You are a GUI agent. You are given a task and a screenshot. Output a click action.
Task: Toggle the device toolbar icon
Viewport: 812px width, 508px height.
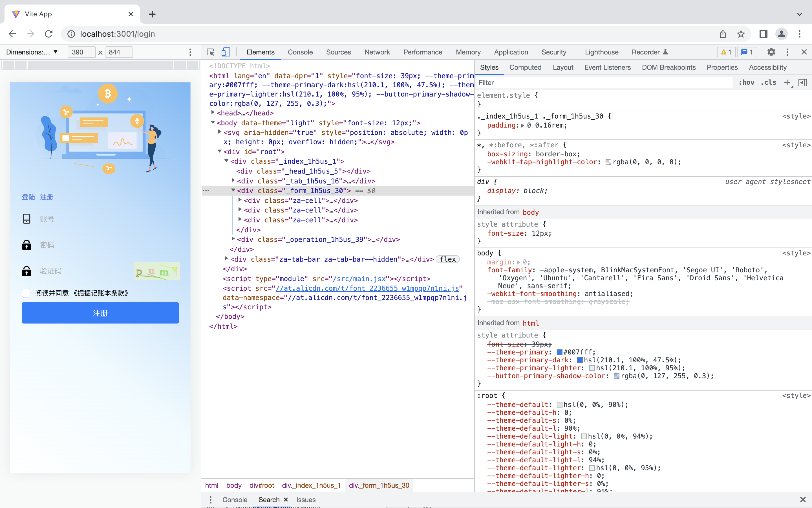226,52
